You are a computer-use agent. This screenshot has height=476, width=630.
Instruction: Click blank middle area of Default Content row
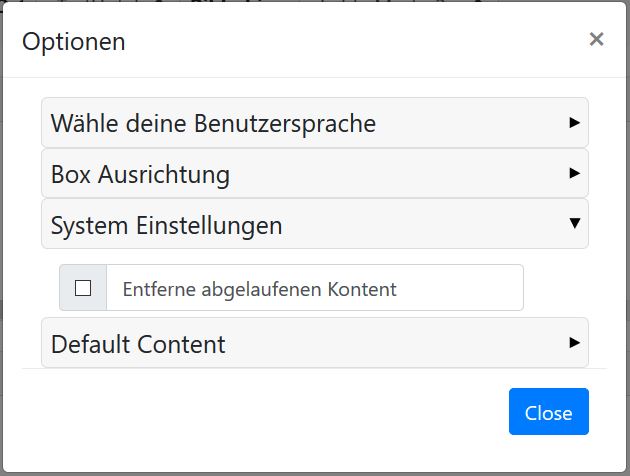(x=400, y=344)
